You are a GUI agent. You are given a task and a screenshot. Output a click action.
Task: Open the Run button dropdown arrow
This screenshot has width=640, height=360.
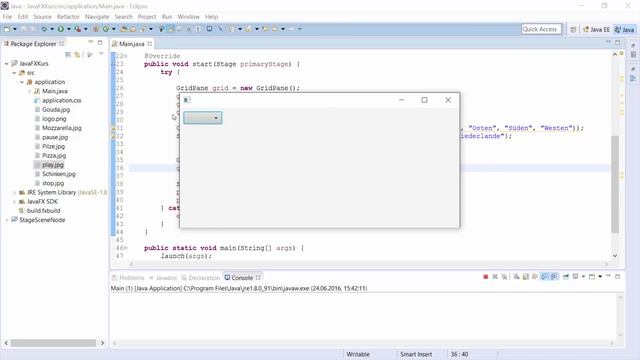pos(69,29)
